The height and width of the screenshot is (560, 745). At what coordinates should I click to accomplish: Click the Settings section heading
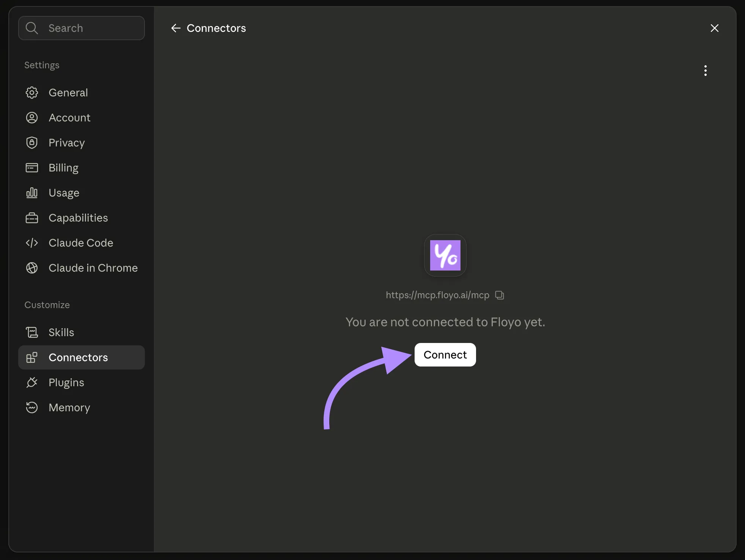tap(42, 65)
